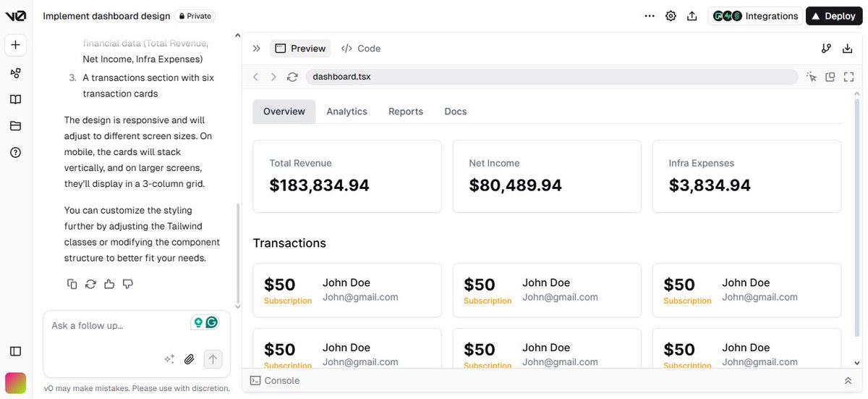Open the Grammarly icon in the prompt box

(x=212, y=323)
